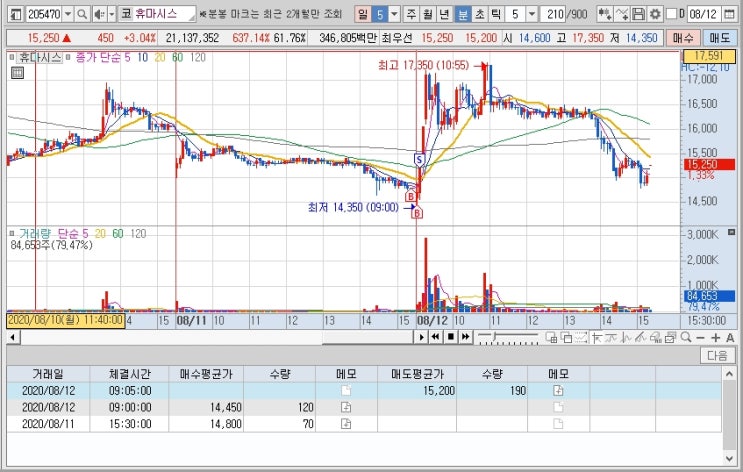Toggle the 종가 단순 moving average legend box
The height and width of the screenshot is (472, 743).
pyautogui.click(x=68, y=57)
